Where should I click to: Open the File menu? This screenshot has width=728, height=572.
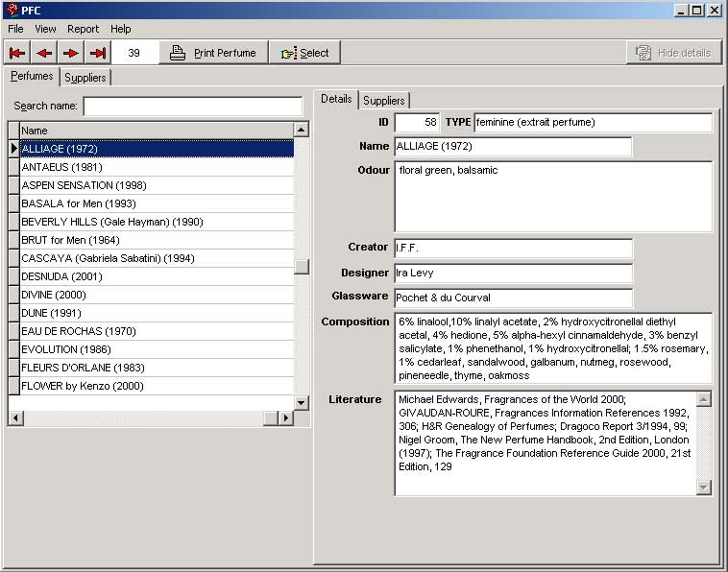(x=15, y=29)
